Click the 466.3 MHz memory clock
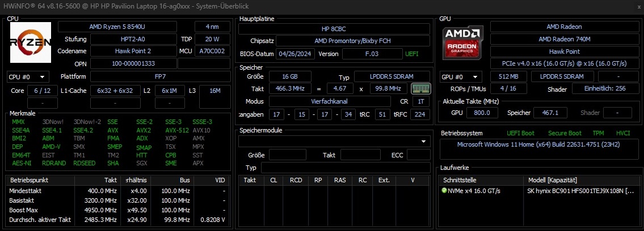 coord(290,88)
